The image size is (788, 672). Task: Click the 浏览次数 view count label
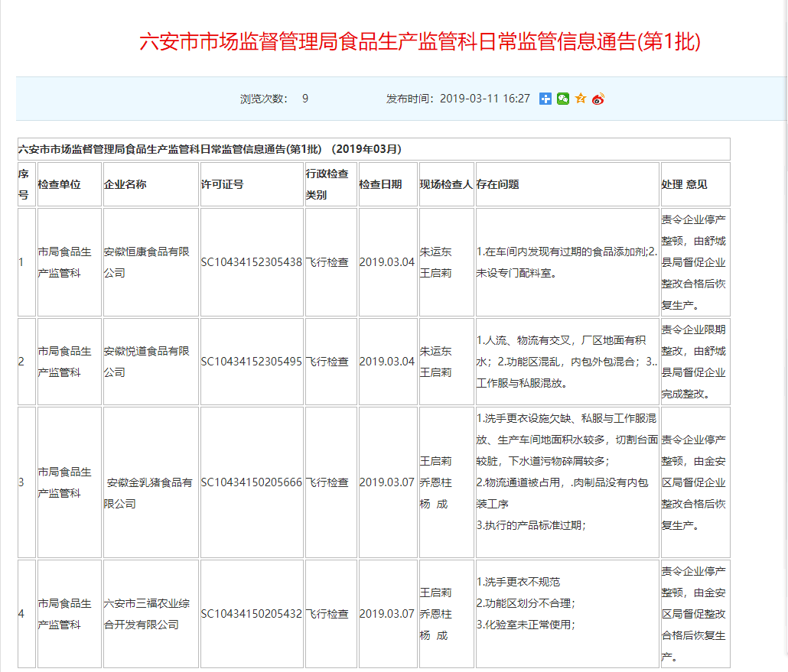click(264, 99)
